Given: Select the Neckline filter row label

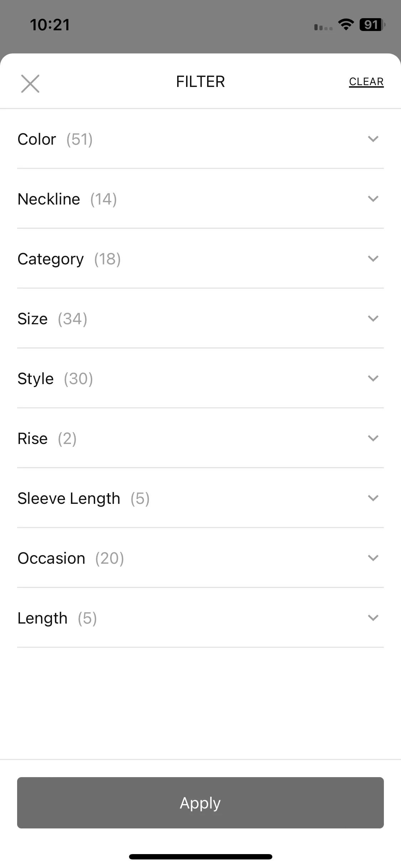Looking at the screenshot, I should (49, 199).
